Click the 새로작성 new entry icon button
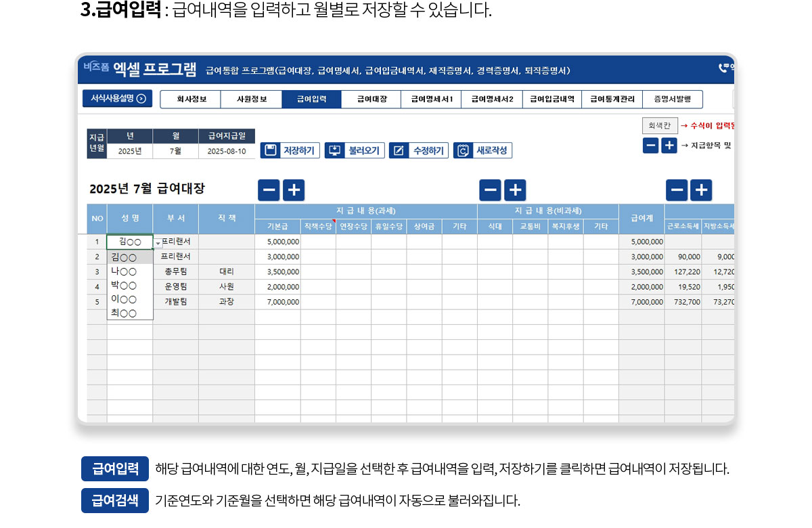Image resolution: width=812 pixels, height=528 pixels. click(482, 150)
